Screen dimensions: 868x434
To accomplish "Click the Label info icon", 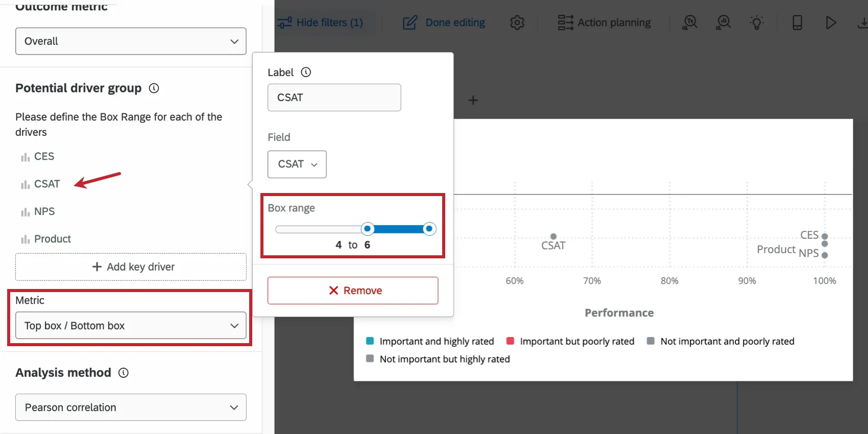I will click(306, 72).
